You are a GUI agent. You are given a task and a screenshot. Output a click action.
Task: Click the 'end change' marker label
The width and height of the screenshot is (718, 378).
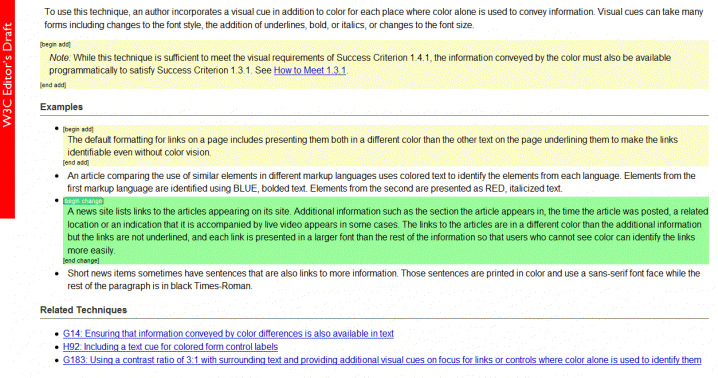(81, 261)
